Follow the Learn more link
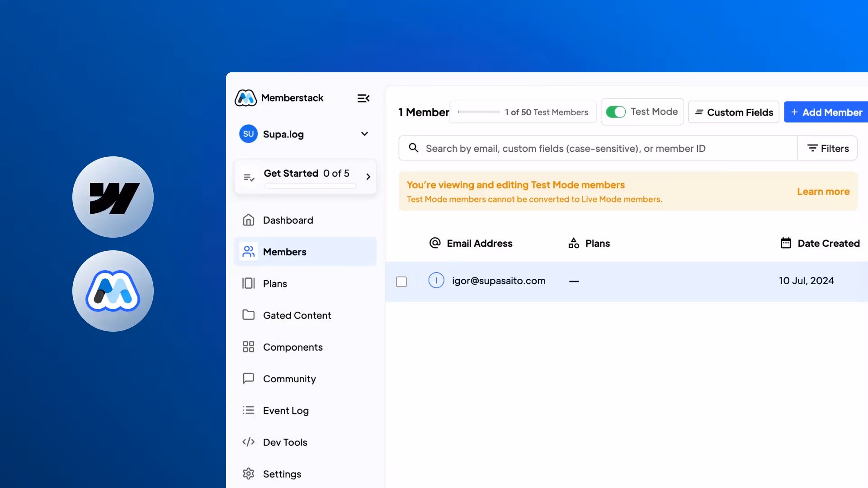Image resolution: width=868 pixels, height=488 pixels. click(x=823, y=192)
